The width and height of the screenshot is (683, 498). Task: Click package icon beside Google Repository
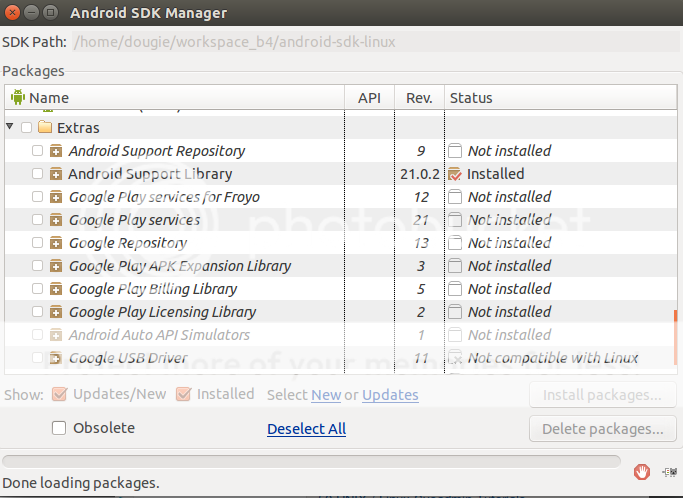click(56, 243)
